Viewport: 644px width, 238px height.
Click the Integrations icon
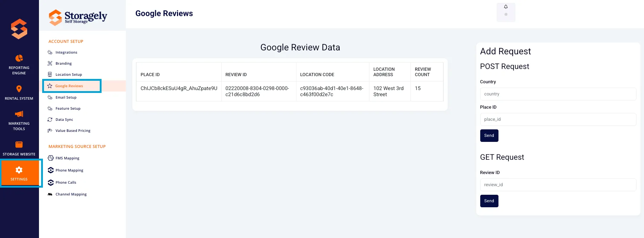[50, 53]
